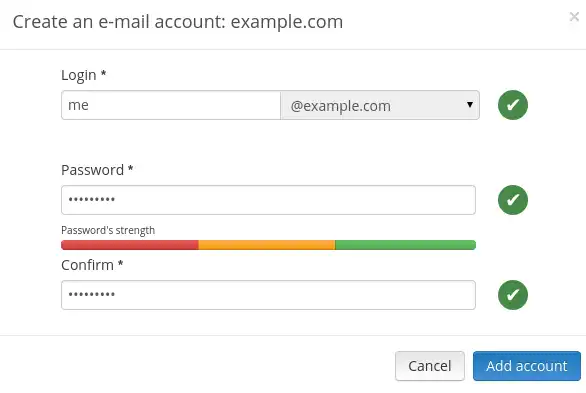Focus the Password input field

coord(268,200)
